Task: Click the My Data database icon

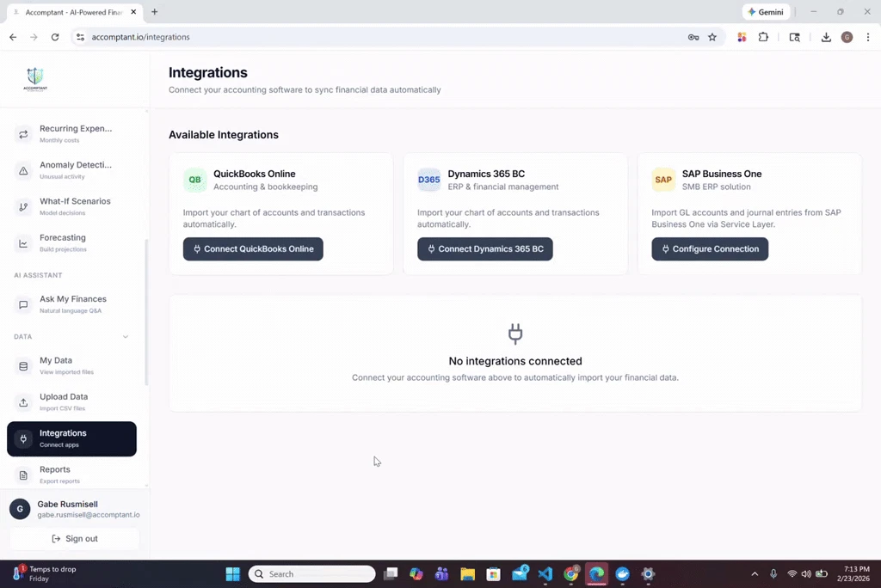Action: [23, 366]
